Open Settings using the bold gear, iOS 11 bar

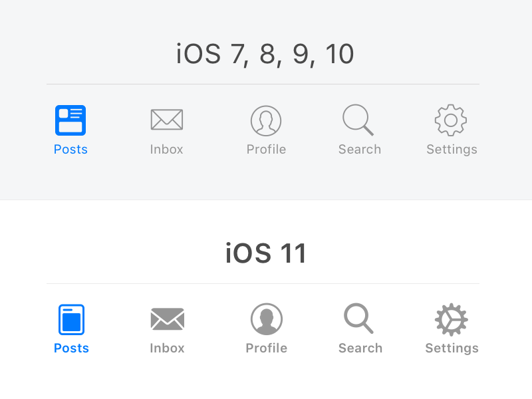[x=452, y=319]
